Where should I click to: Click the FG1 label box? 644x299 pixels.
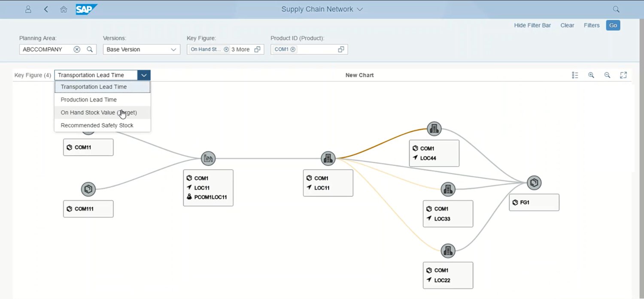point(534,202)
